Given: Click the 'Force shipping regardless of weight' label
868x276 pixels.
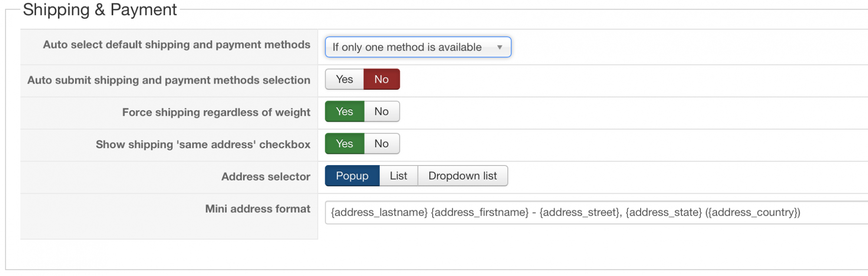Looking at the screenshot, I should (x=216, y=112).
